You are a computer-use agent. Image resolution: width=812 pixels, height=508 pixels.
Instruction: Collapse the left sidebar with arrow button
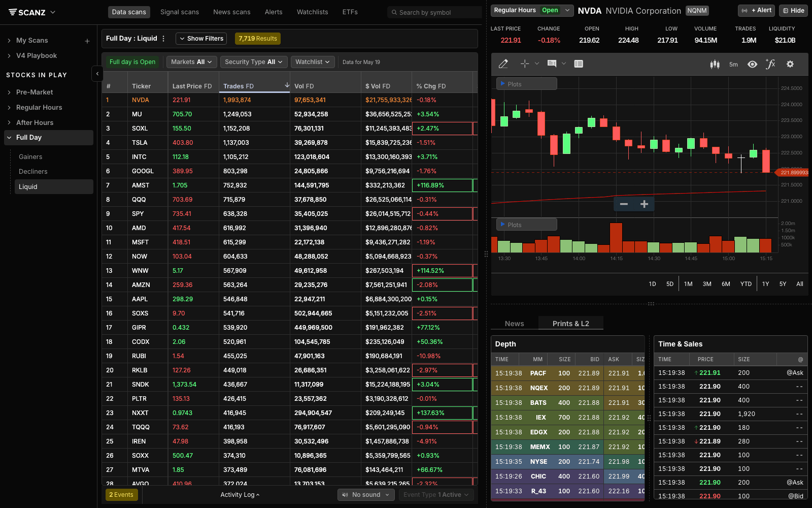click(x=97, y=74)
